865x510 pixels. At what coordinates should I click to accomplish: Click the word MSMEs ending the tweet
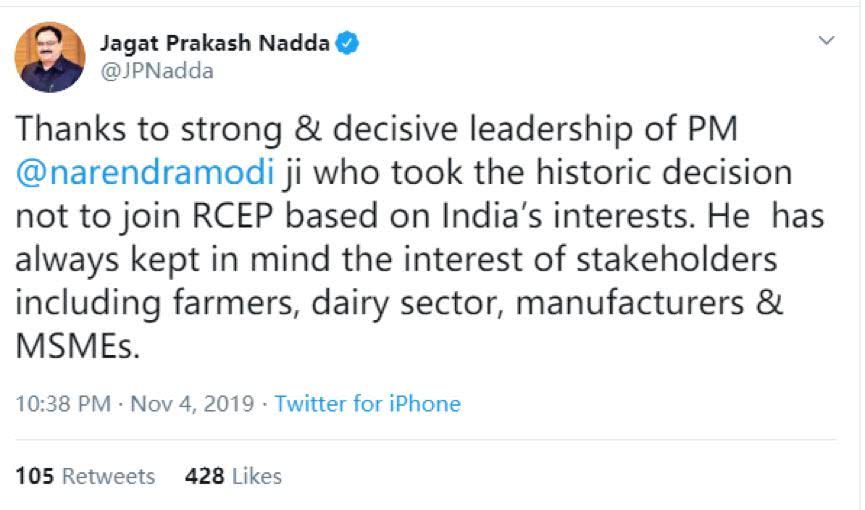[74, 346]
